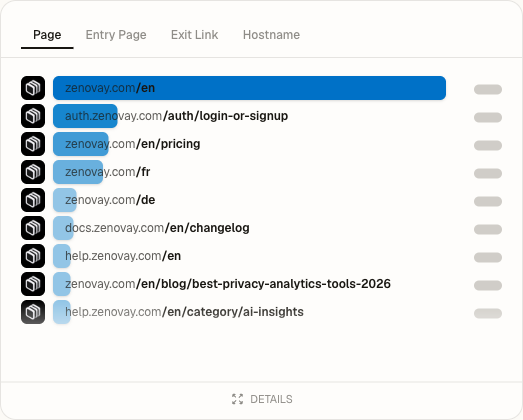Click favicon for auth/login-or-signup row
523x420 pixels.
(x=33, y=116)
